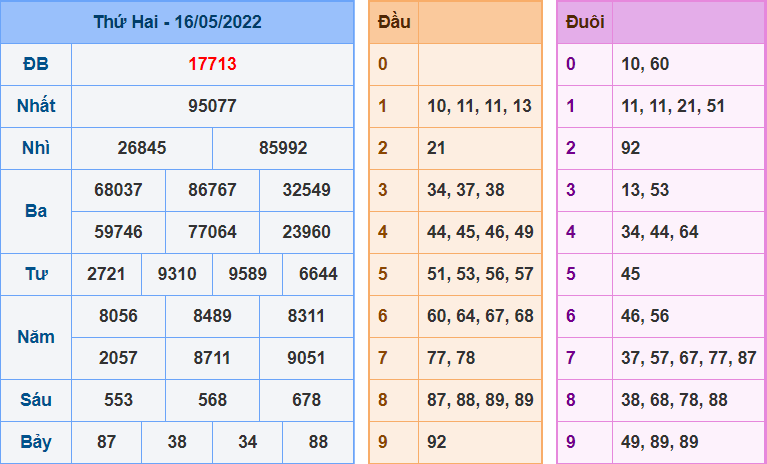Image resolution: width=767 pixels, height=464 pixels.
Task: Click Đuôi values "34, 44, 64"
Action: (x=660, y=232)
